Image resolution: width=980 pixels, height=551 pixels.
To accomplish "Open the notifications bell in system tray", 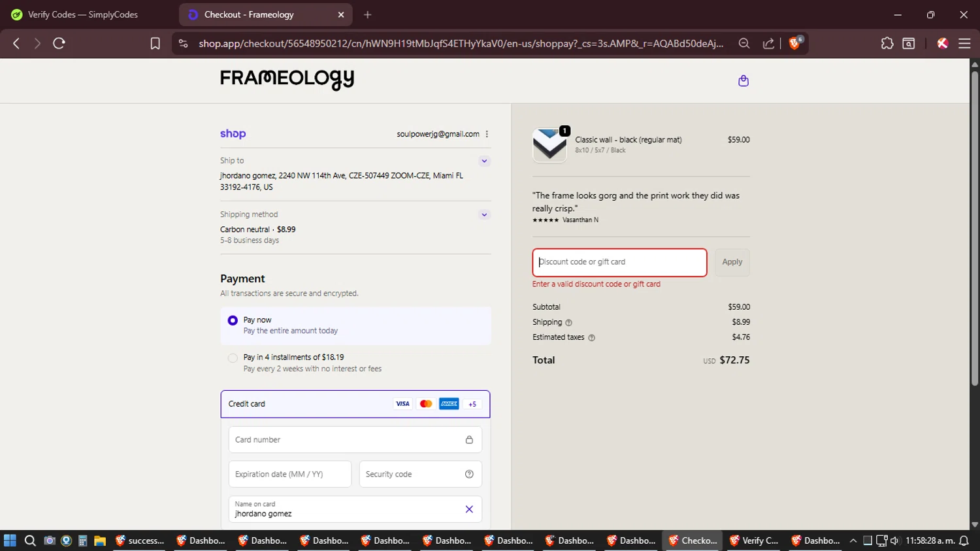I will pos(964,541).
